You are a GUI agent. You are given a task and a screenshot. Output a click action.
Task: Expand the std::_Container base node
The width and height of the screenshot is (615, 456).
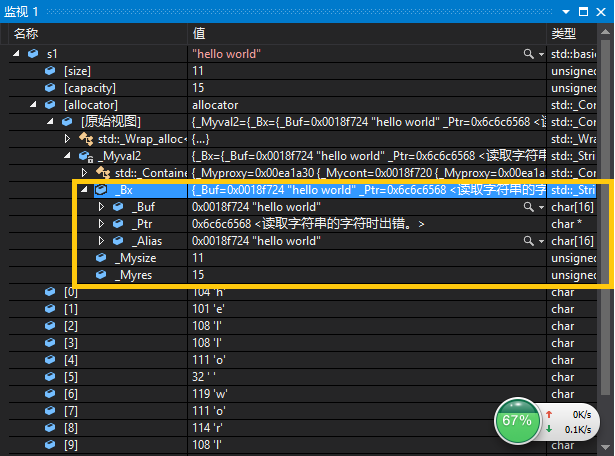pyautogui.click(x=84, y=173)
